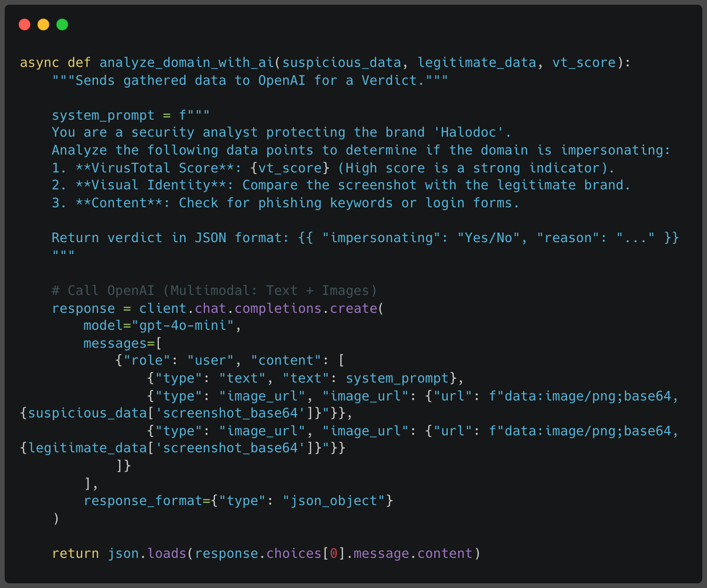Click the red close window dot
Viewport: 707px width, 588px height.
[25, 24]
